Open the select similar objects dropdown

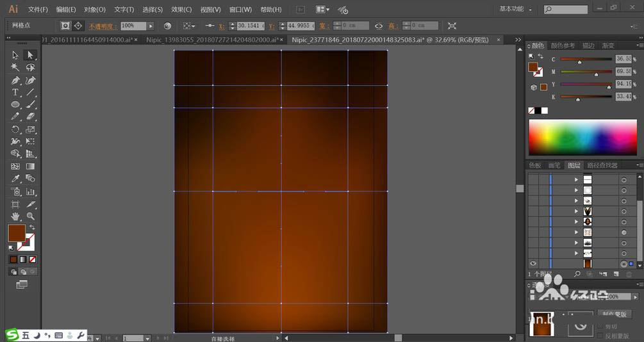click(x=189, y=26)
